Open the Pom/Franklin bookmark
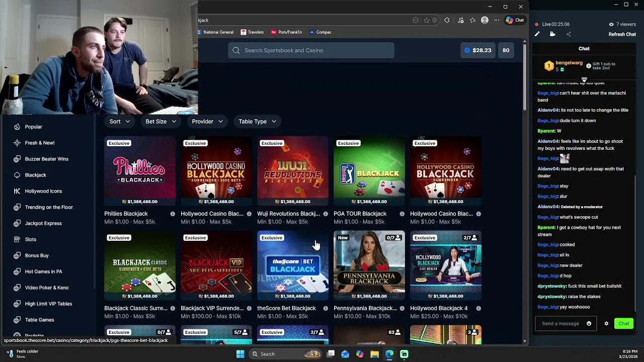Image resolution: width=644 pixels, height=362 pixels. (x=286, y=32)
